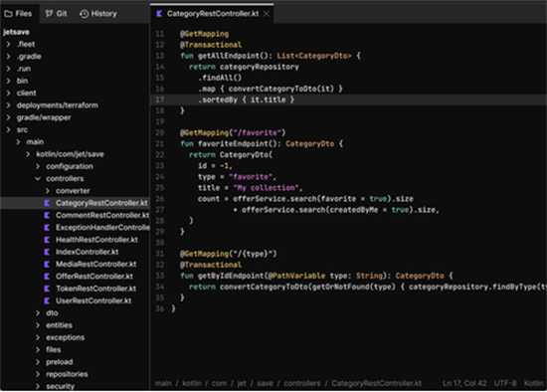Expand the repositories folder chevron
The image size is (547, 392).
coord(38,374)
